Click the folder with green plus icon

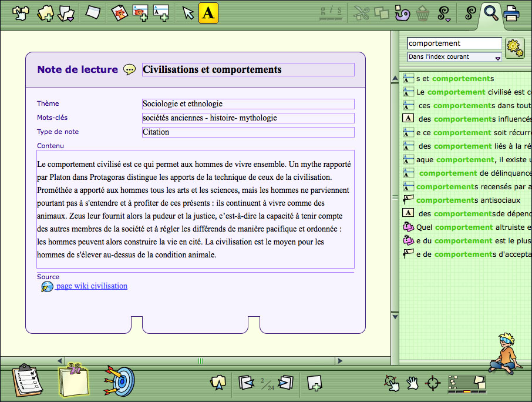(45, 14)
